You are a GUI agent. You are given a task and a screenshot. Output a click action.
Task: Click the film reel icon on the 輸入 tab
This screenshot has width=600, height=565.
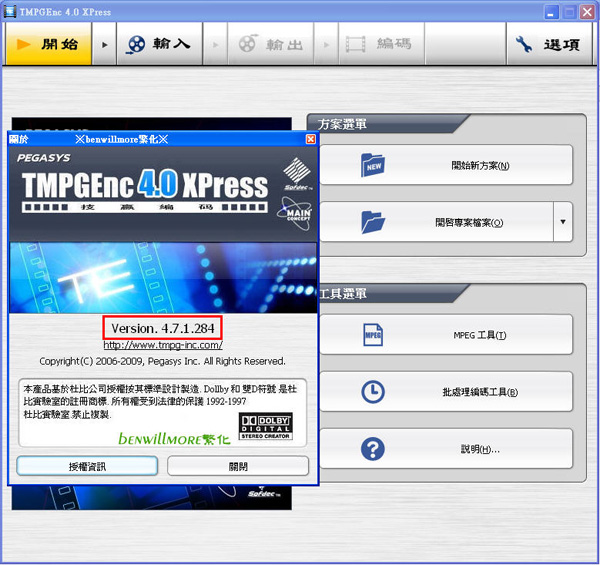135,44
